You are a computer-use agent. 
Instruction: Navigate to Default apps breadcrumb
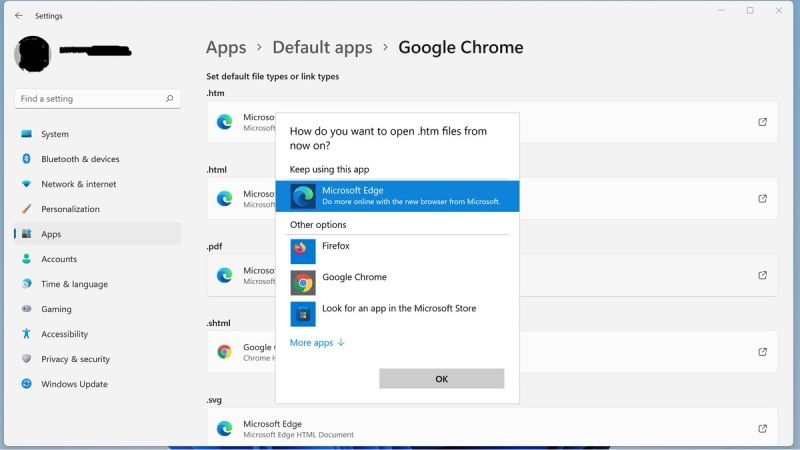point(322,47)
